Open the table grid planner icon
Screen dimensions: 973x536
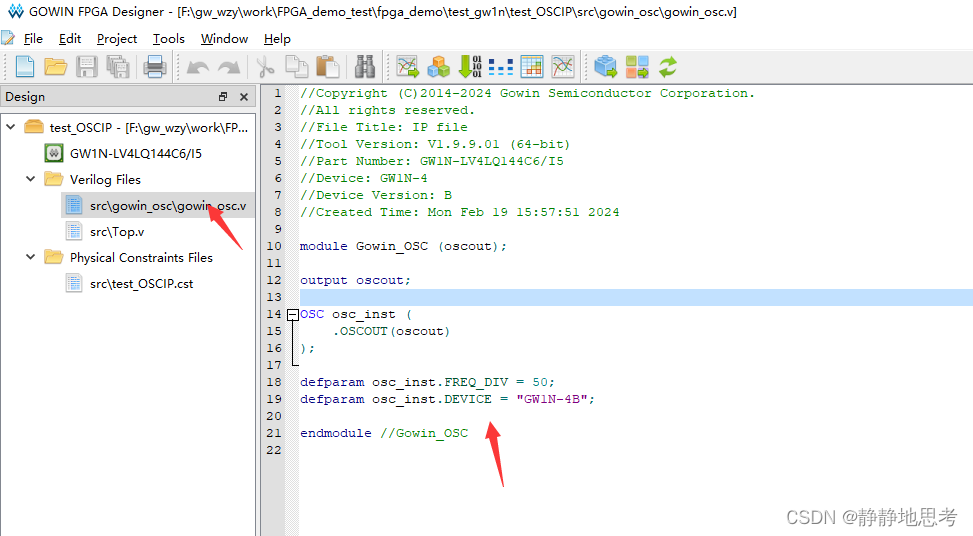click(x=532, y=66)
